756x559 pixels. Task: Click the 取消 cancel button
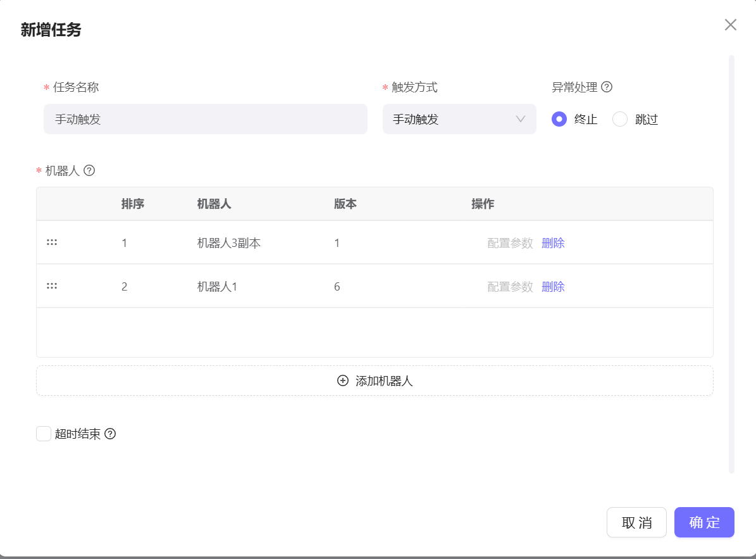click(x=636, y=522)
